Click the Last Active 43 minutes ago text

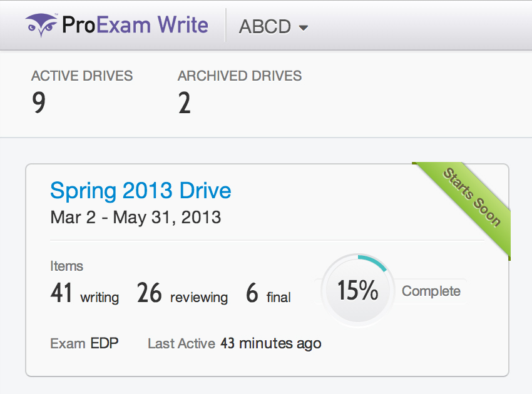[x=235, y=343]
